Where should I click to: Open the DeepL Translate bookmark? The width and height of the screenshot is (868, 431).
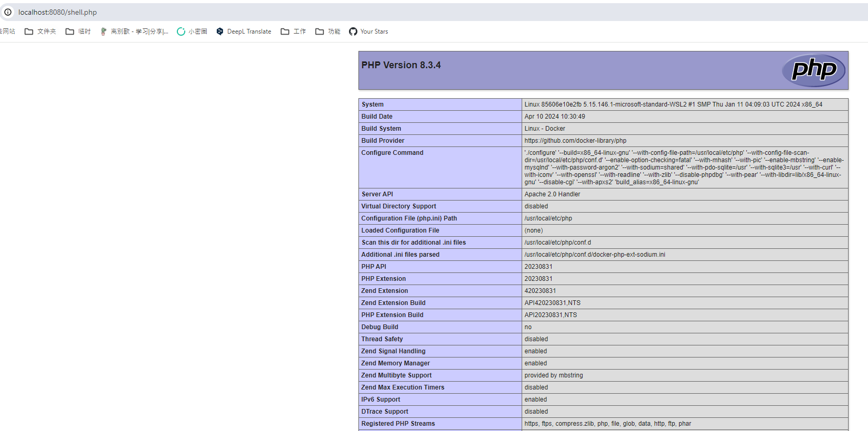[244, 31]
